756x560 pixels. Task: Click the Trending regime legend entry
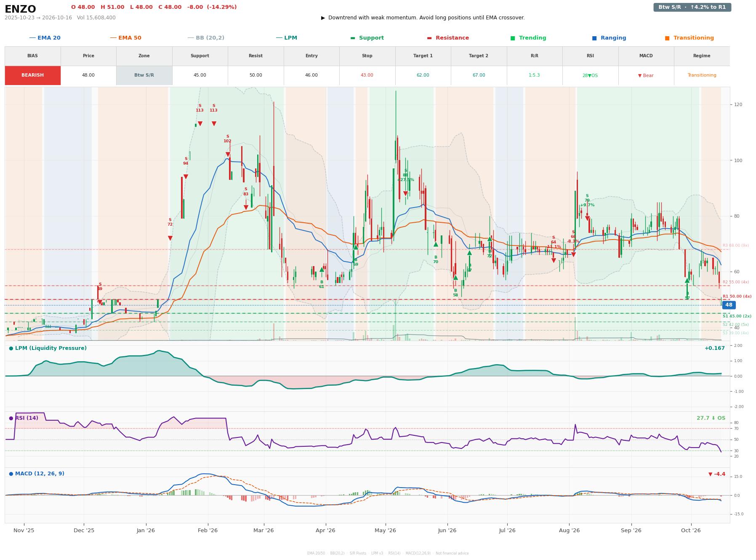(528, 38)
